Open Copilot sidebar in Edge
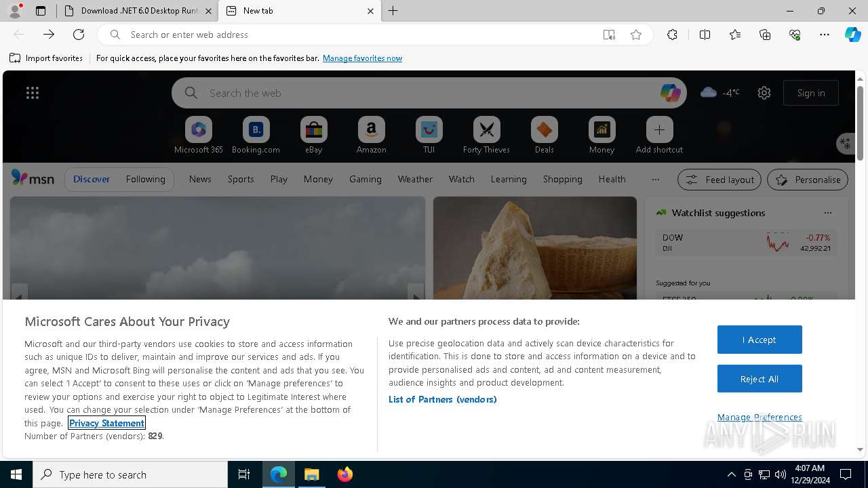 coord(852,35)
